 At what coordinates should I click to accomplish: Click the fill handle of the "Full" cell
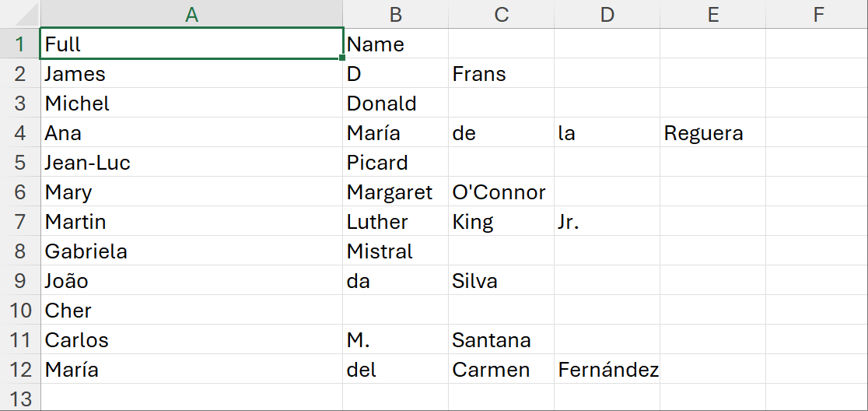[x=342, y=58]
